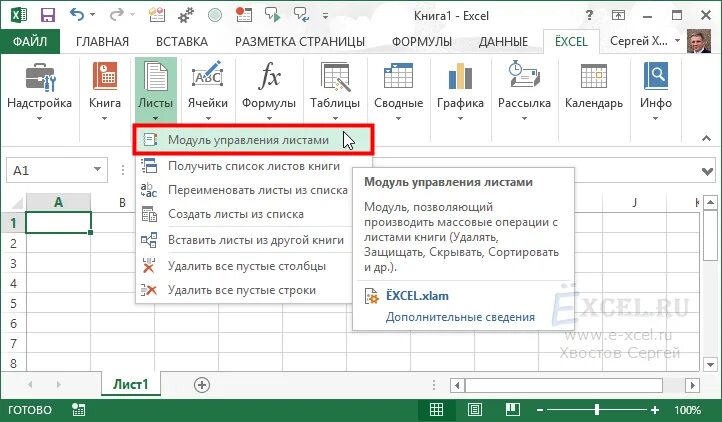The image size is (722, 422).
Task: Choose Удалить все пустые строки
Action: pyautogui.click(x=245, y=290)
